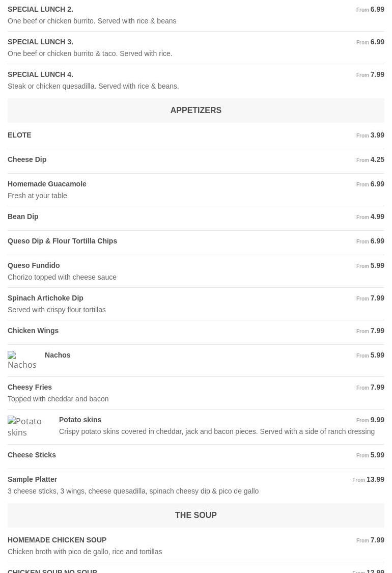The width and height of the screenshot is (392, 573).
Task: Select Cheesy Fries item
Action: 30,387
